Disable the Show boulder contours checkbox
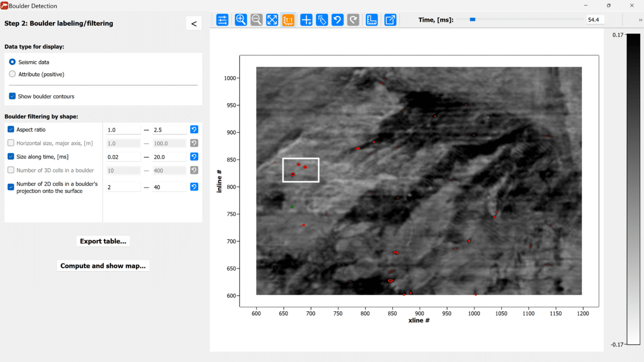The width and height of the screenshot is (644, 362). [x=12, y=95]
